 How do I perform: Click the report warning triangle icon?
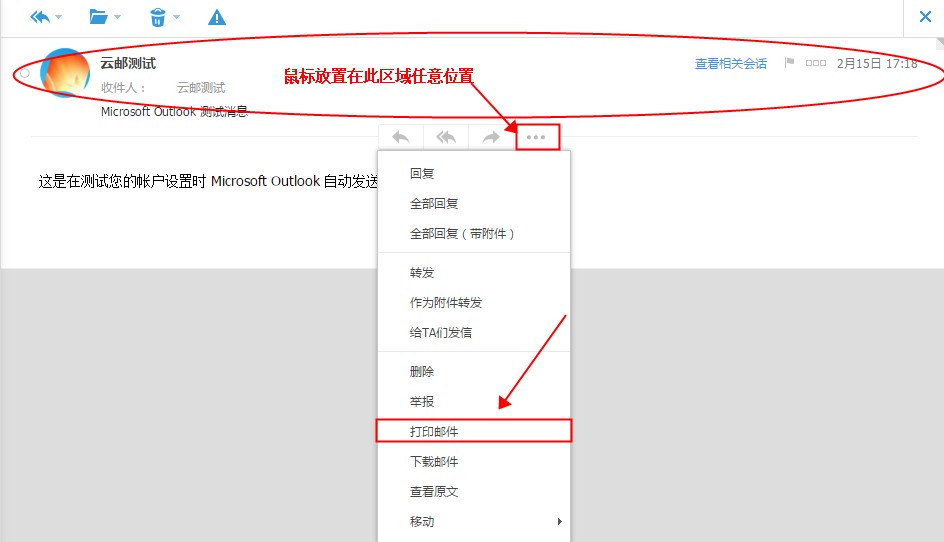(x=216, y=17)
